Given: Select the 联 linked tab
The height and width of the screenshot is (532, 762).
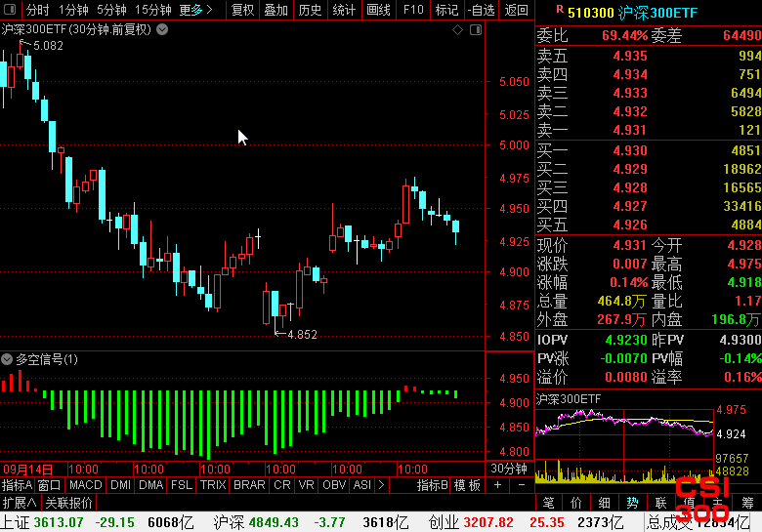Looking at the screenshot, I should [x=660, y=503].
